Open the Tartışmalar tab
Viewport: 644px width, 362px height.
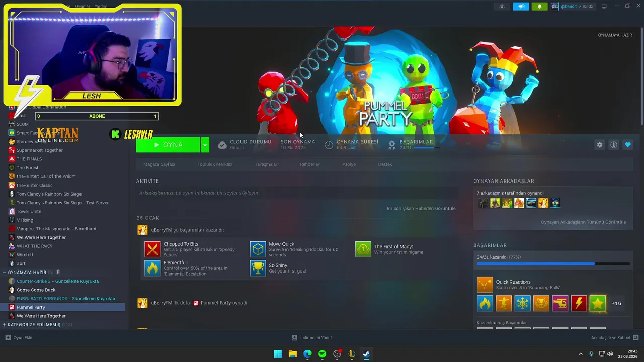coord(266,164)
